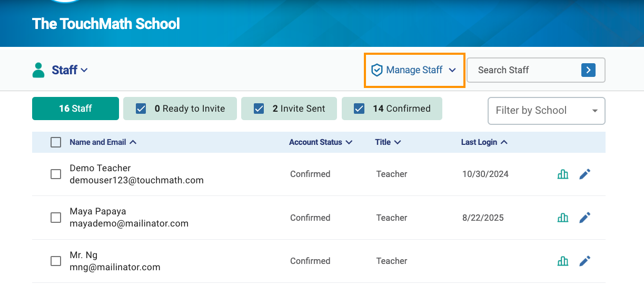Sort by Title column

[388, 142]
